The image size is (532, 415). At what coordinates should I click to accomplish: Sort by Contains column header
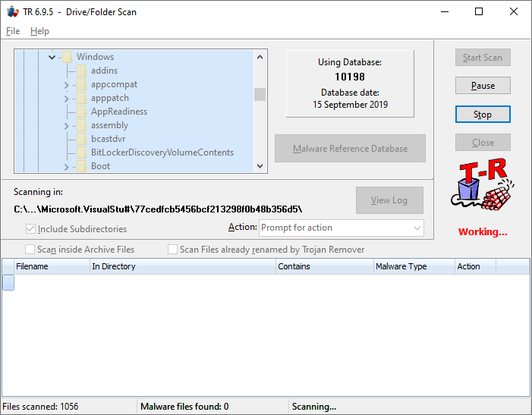pyautogui.click(x=324, y=266)
